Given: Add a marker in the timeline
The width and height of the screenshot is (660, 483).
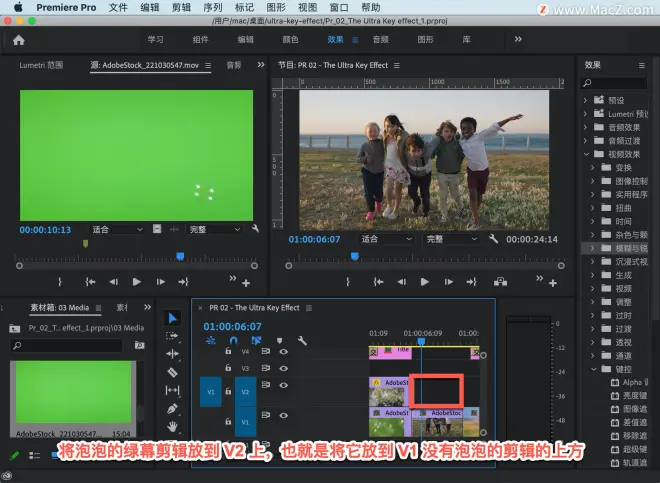Looking at the screenshot, I should (x=279, y=340).
